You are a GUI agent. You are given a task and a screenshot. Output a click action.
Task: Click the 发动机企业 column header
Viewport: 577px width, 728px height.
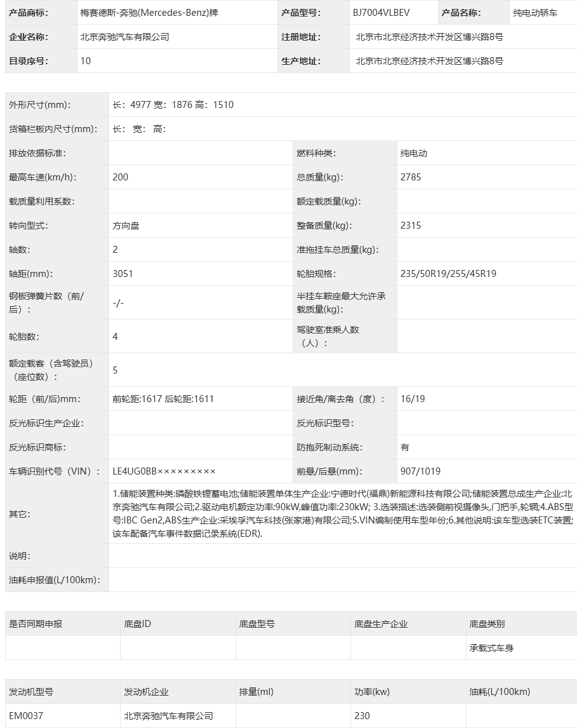[x=146, y=691]
